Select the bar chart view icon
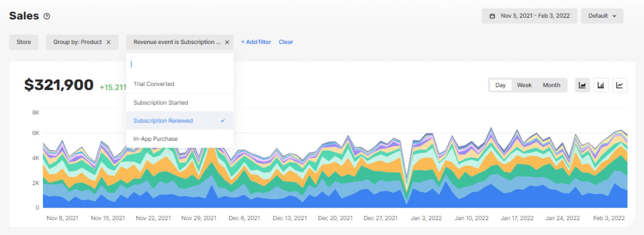Image resolution: width=644 pixels, height=235 pixels. point(601,85)
